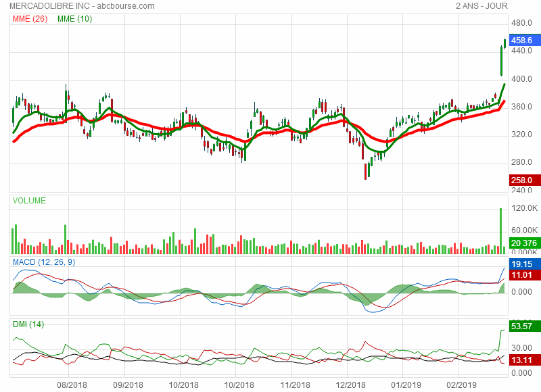Click the 320.0 price axis label
Screen dimensions: 541x392
[521, 134]
